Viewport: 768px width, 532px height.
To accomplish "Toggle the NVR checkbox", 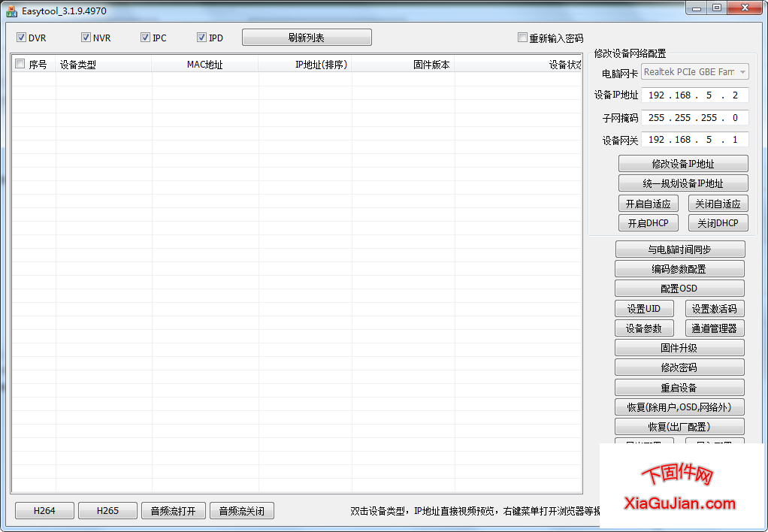I will pyautogui.click(x=86, y=38).
